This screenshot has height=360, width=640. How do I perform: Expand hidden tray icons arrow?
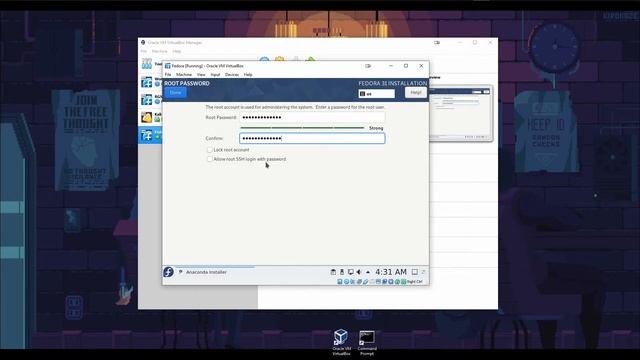(x=368, y=272)
